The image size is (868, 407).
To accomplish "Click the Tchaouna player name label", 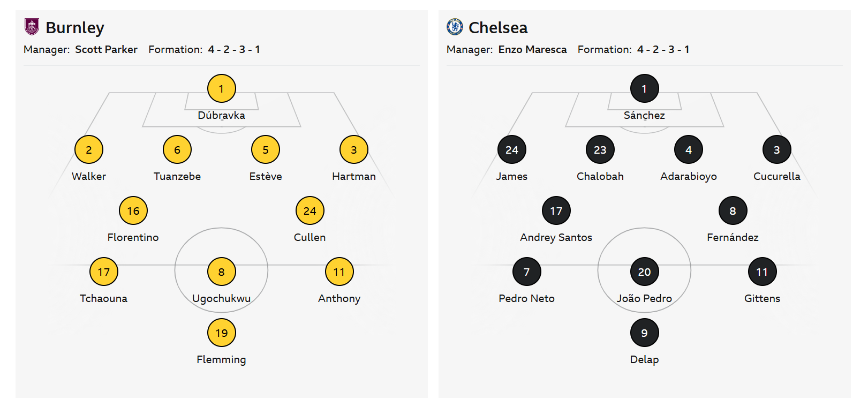I will tap(103, 298).
